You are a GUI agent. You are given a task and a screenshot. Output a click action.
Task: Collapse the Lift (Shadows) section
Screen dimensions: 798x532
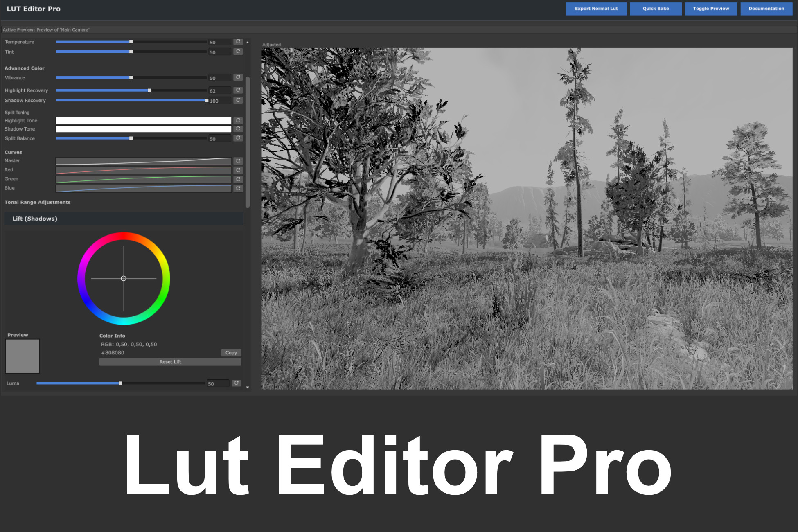pyautogui.click(x=123, y=219)
